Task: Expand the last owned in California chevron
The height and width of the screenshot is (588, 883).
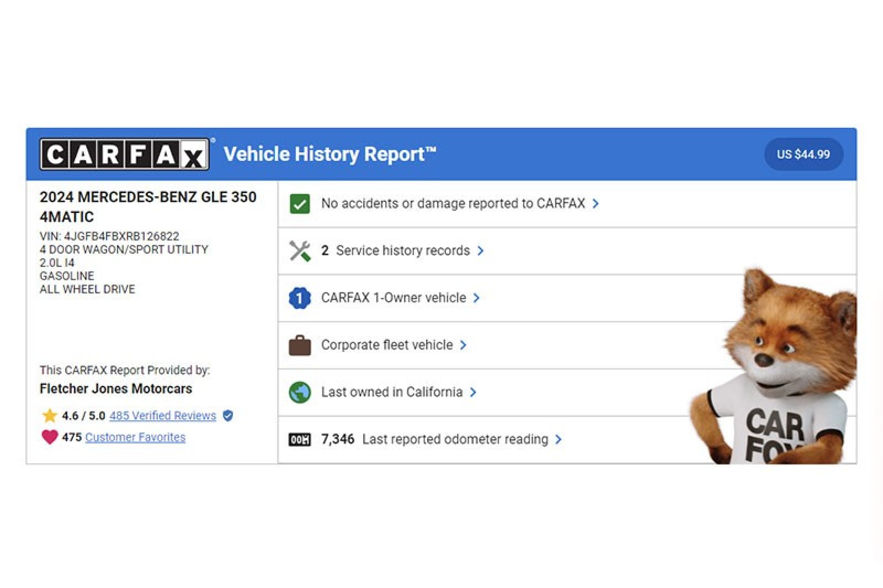Action: click(x=473, y=392)
